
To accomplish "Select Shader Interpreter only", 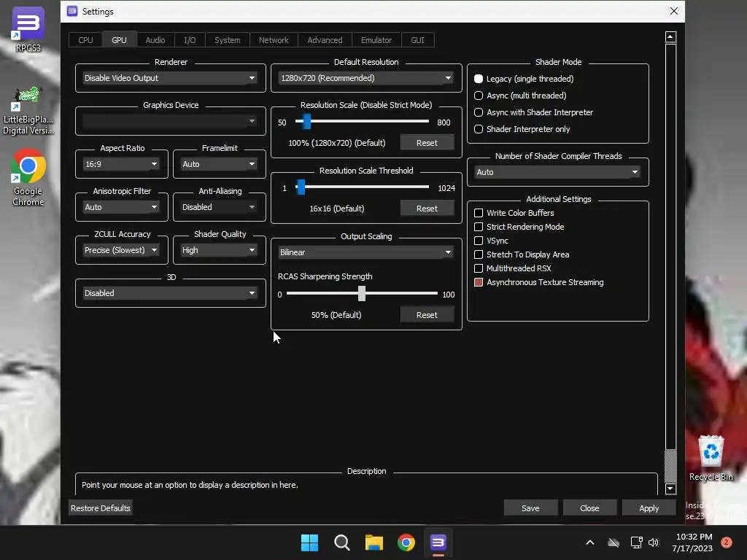I will (x=522, y=129).
